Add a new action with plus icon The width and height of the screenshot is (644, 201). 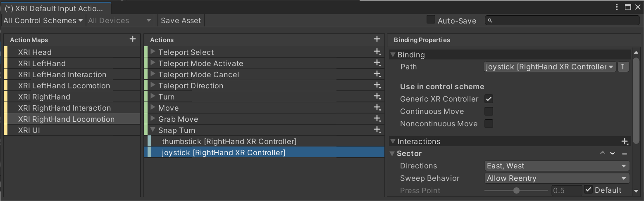(377, 39)
